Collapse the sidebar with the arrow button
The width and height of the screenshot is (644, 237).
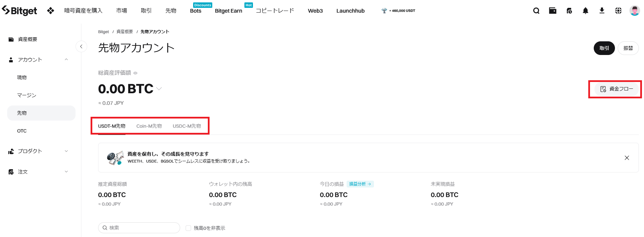(81, 46)
